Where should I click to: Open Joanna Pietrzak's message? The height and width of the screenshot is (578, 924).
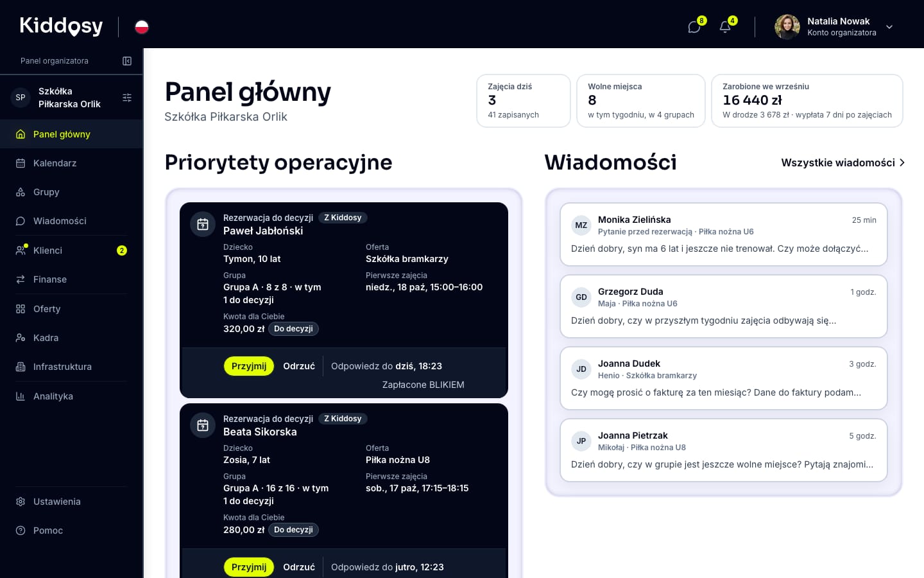click(724, 450)
